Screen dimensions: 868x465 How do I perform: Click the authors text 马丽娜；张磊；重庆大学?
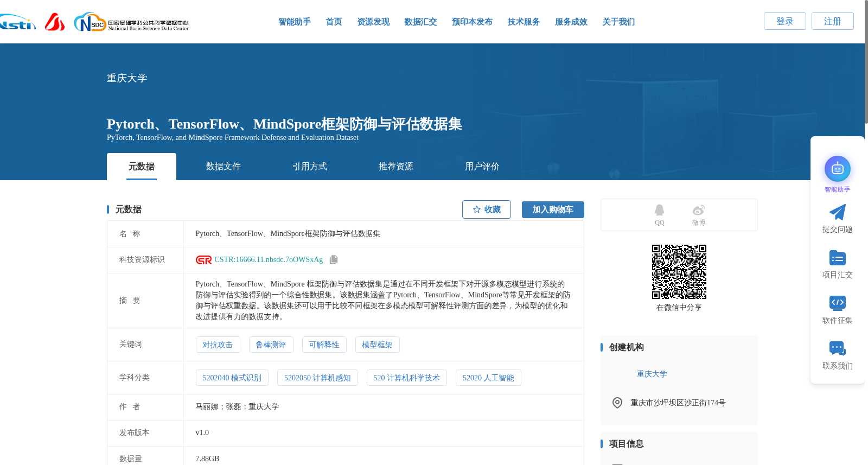click(x=237, y=407)
